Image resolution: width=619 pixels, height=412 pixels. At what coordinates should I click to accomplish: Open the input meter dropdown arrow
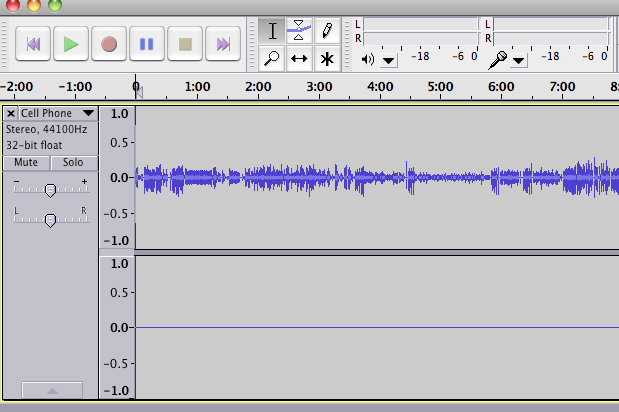(x=518, y=61)
